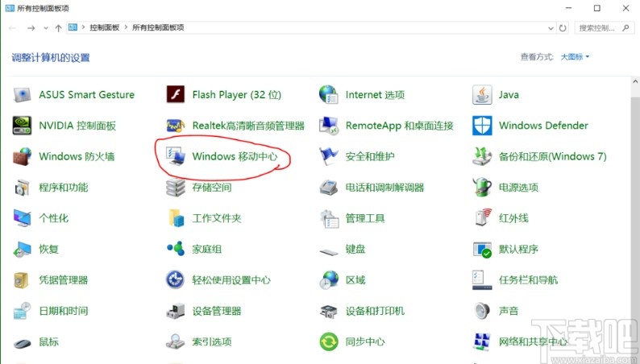Open the 鼠标 text link
Image resolution: width=640 pixels, height=364 pixels.
pos(48,341)
